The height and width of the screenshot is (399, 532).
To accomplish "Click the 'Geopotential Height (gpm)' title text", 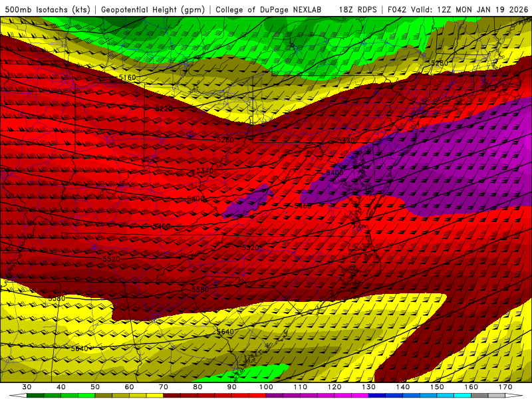I will tap(153, 9).
